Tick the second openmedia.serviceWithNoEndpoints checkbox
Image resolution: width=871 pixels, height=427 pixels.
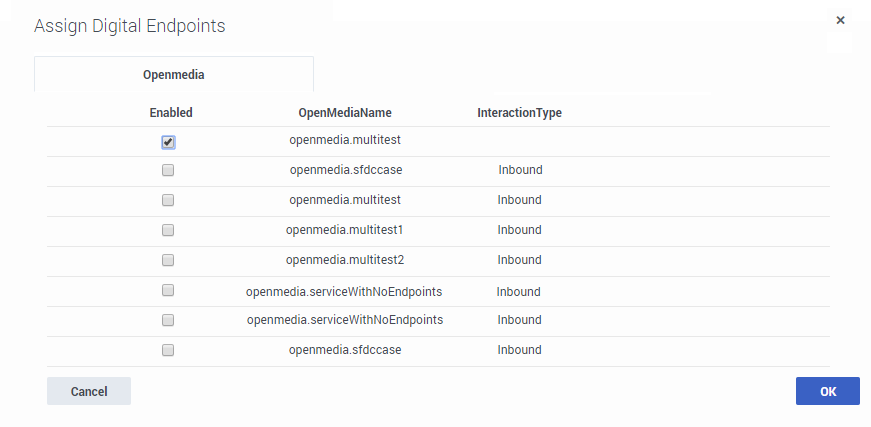(168, 320)
